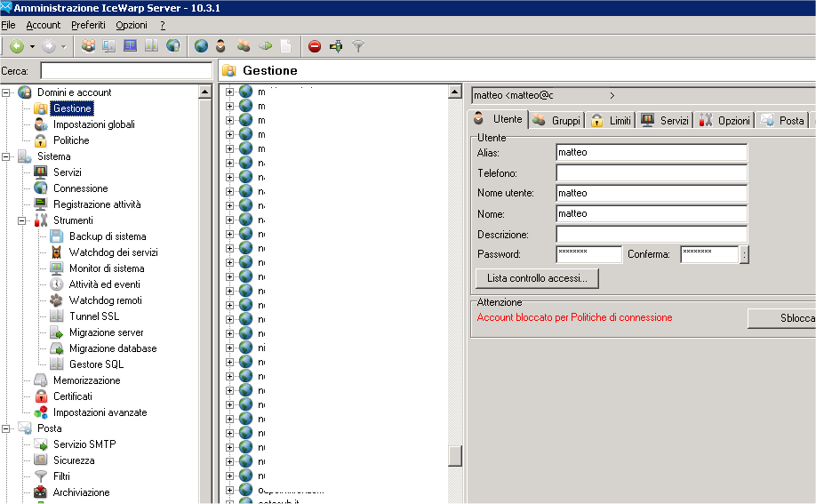Viewport: 816px width, 504px height.
Task: Click the domain list scrollbar thumb
Action: (455, 456)
